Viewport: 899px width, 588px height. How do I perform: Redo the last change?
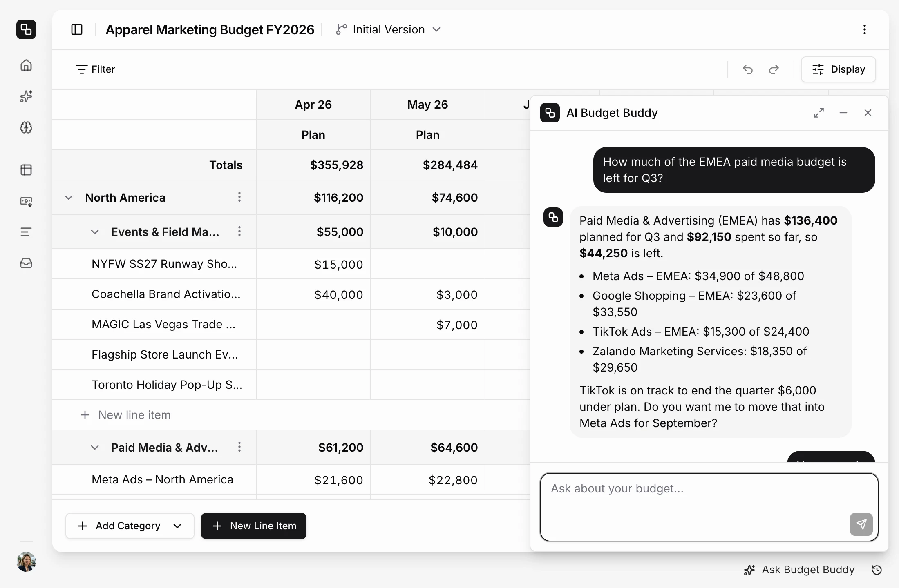(x=774, y=69)
